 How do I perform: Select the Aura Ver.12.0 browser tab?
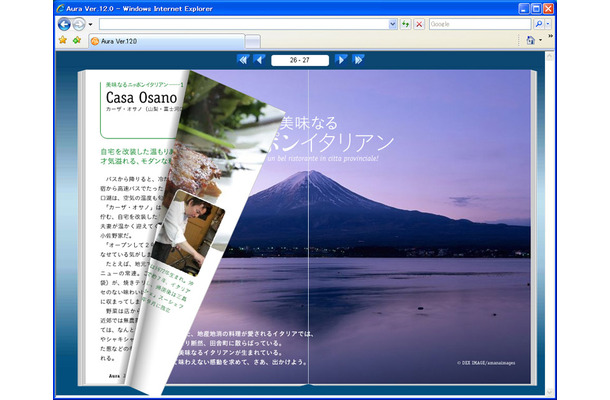[167, 41]
